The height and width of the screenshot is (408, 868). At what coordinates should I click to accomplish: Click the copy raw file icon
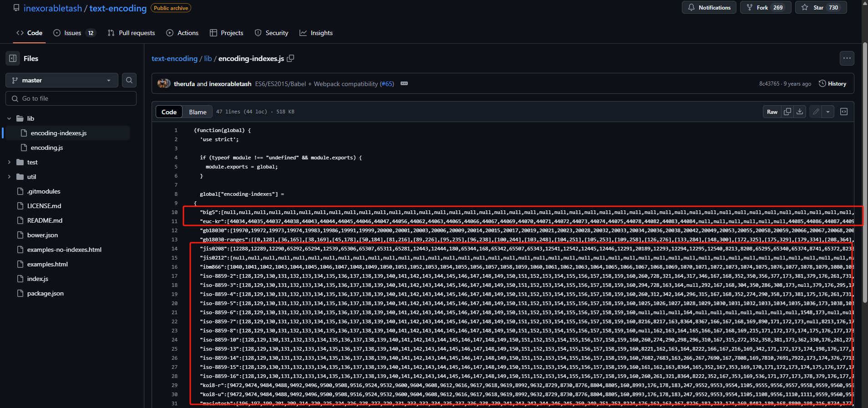click(787, 112)
